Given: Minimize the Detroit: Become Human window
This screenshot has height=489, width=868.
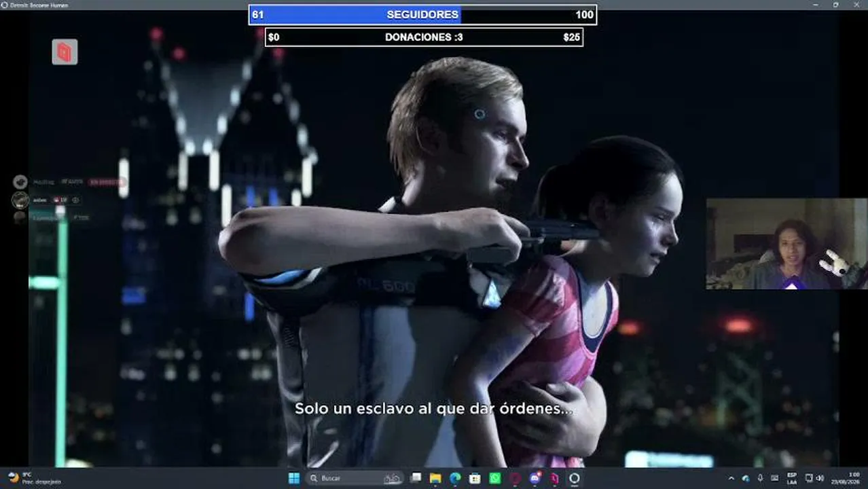Looking at the screenshot, I should pos(816,5).
